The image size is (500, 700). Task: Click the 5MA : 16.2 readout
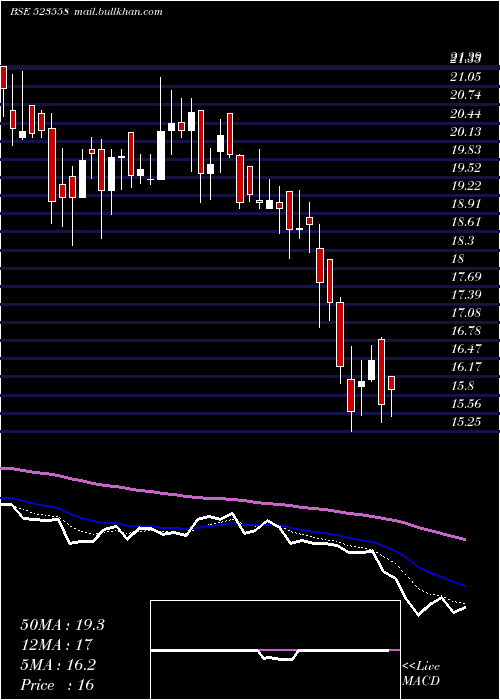click(58, 665)
